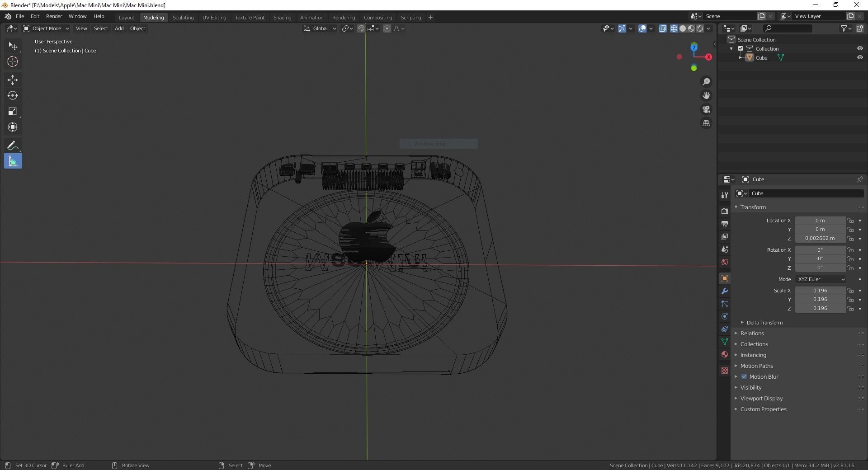Hide the Collection in viewport
868x470 pixels.
860,48
